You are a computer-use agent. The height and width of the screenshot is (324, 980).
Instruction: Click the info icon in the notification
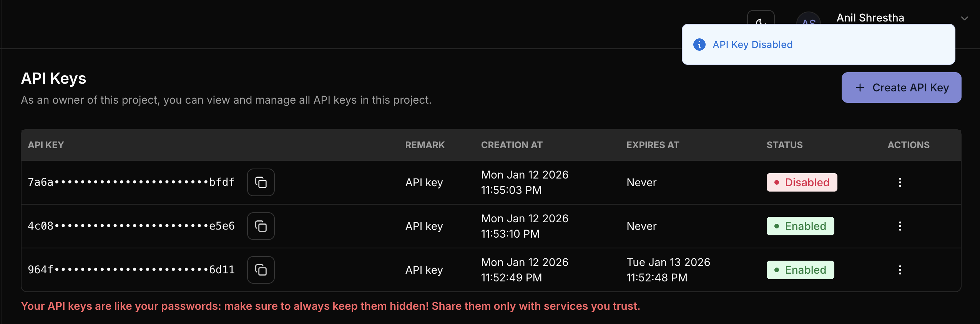(x=699, y=45)
